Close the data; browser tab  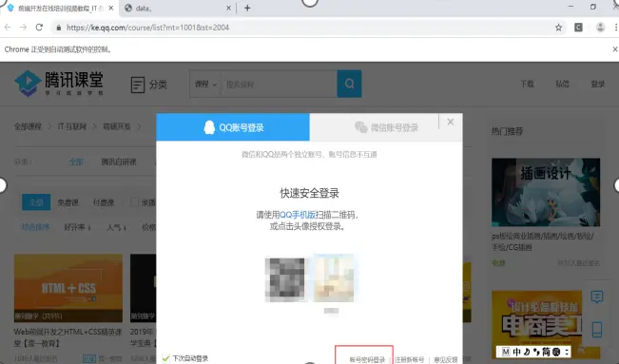click(228, 8)
